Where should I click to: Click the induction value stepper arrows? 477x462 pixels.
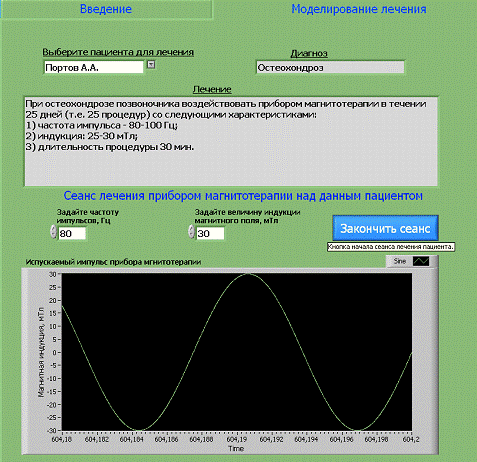pos(191,232)
